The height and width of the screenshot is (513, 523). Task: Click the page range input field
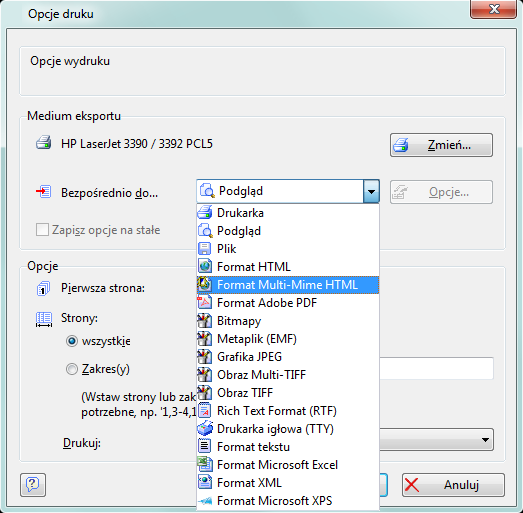[x=436, y=368]
